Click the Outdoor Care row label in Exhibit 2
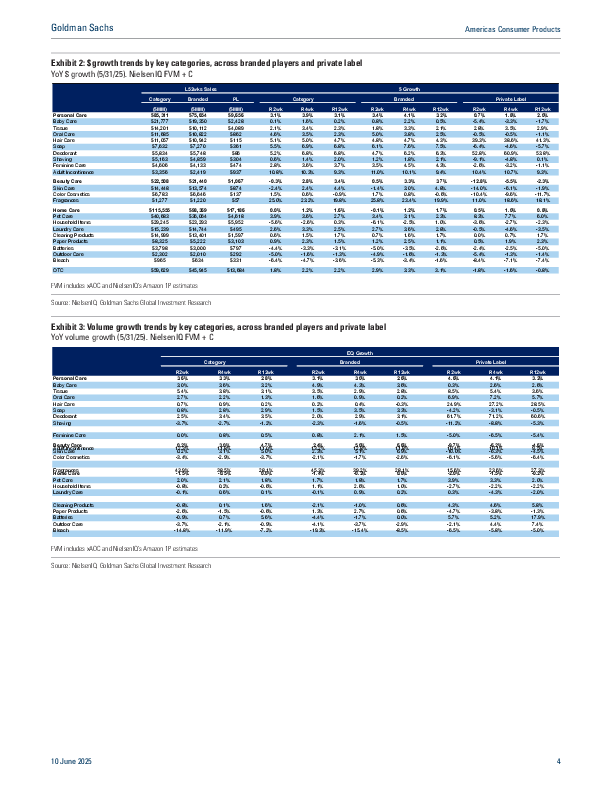This screenshot has height=792, width=612. pos(68,255)
